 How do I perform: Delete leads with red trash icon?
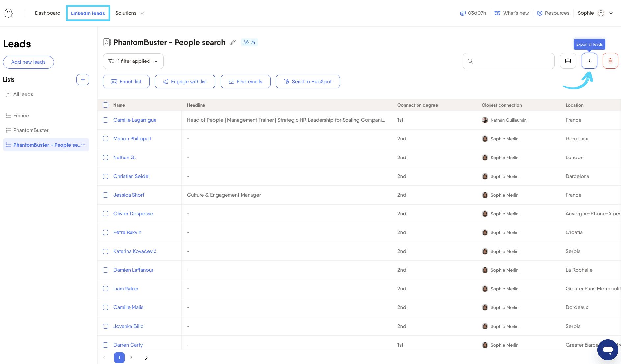[x=610, y=61]
